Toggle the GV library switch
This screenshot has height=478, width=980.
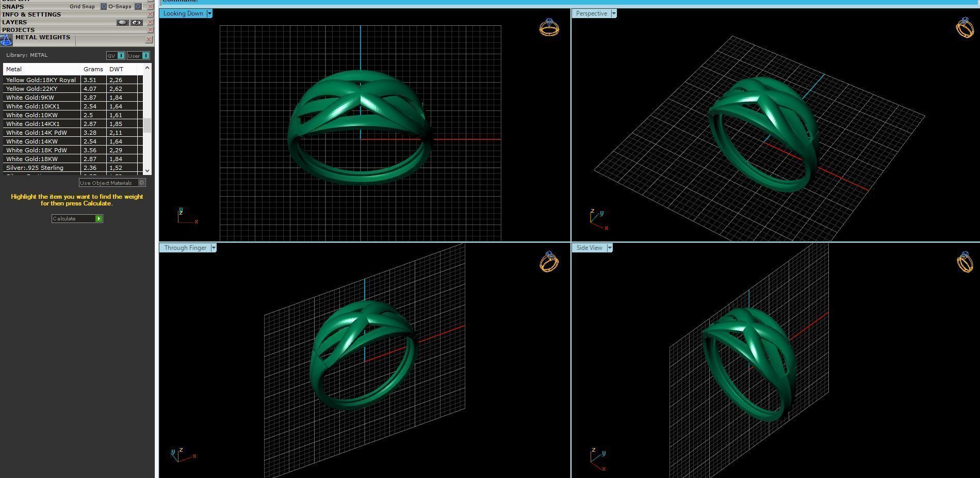[x=116, y=56]
